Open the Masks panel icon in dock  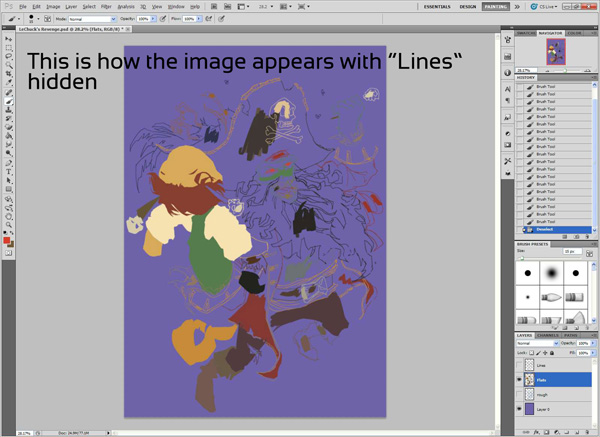(x=507, y=145)
